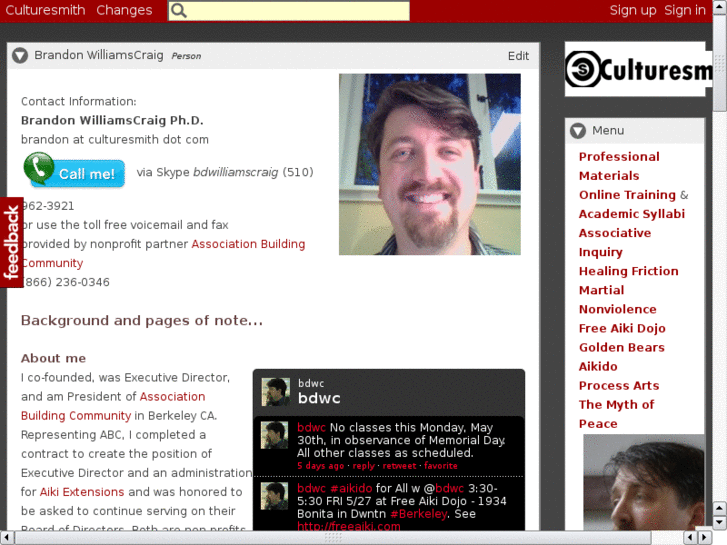This screenshot has width=727, height=545.
Task: Open Healing Friction menu link
Action: click(x=629, y=271)
